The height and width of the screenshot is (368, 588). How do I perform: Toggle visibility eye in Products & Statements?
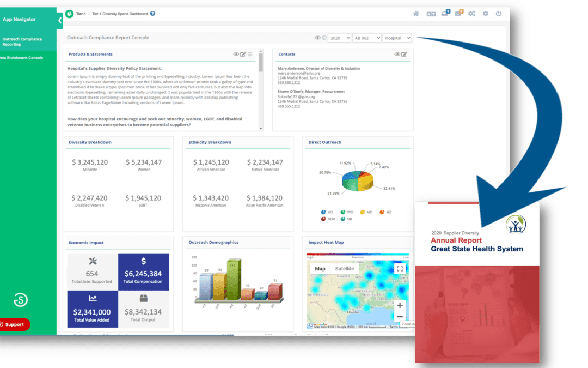coord(236,55)
